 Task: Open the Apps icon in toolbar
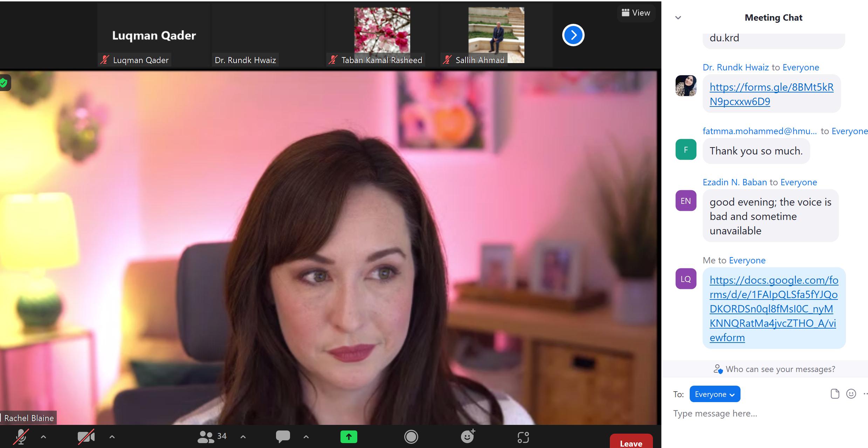pyautogui.click(x=523, y=437)
